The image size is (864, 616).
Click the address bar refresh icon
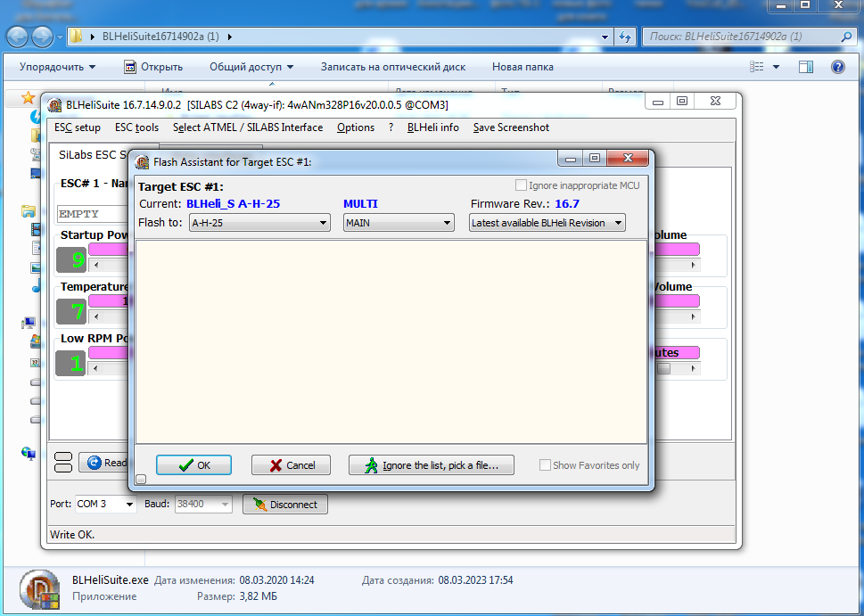tap(628, 37)
